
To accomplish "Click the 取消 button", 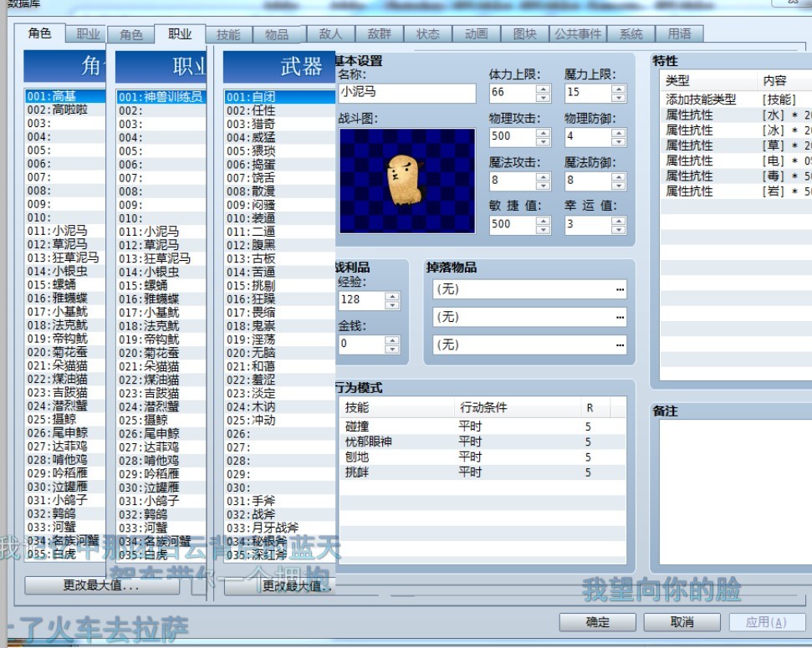I will pos(682,622).
